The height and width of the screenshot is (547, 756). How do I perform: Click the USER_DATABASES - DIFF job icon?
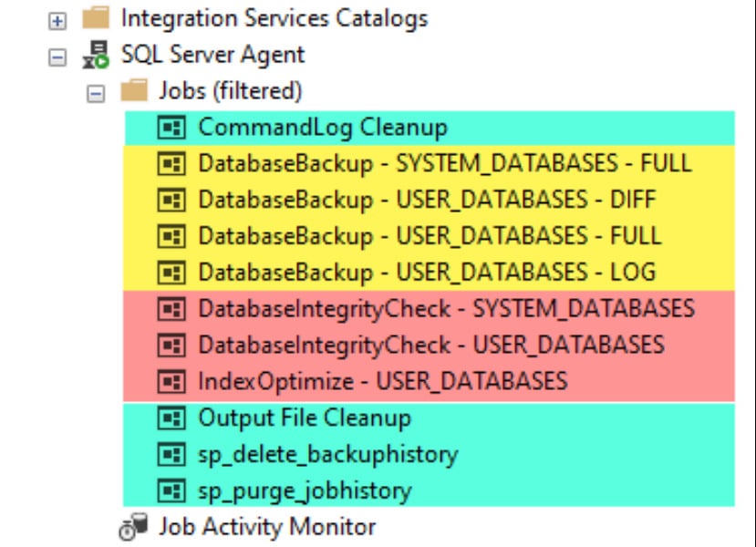click(x=171, y=200)
